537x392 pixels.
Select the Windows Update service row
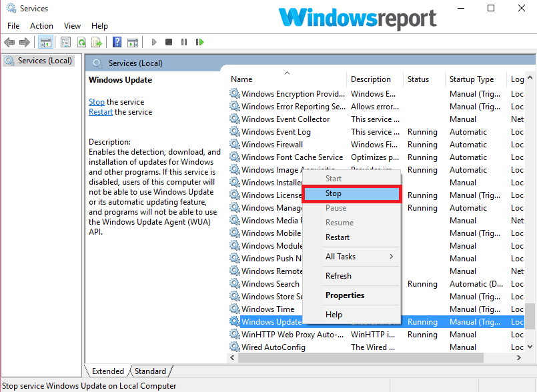(376, 322)
